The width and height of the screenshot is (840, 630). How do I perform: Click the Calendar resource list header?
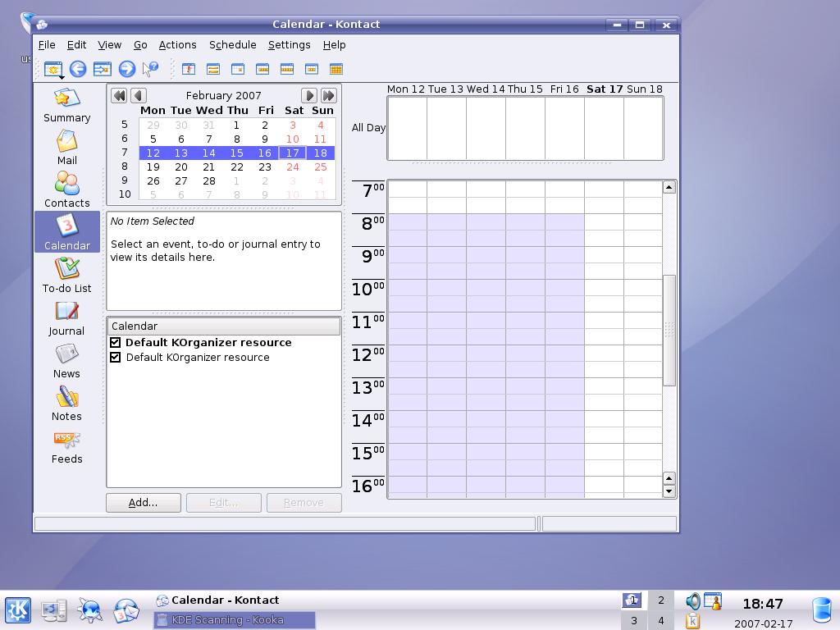pyautogui.click(x=224, y=326)
